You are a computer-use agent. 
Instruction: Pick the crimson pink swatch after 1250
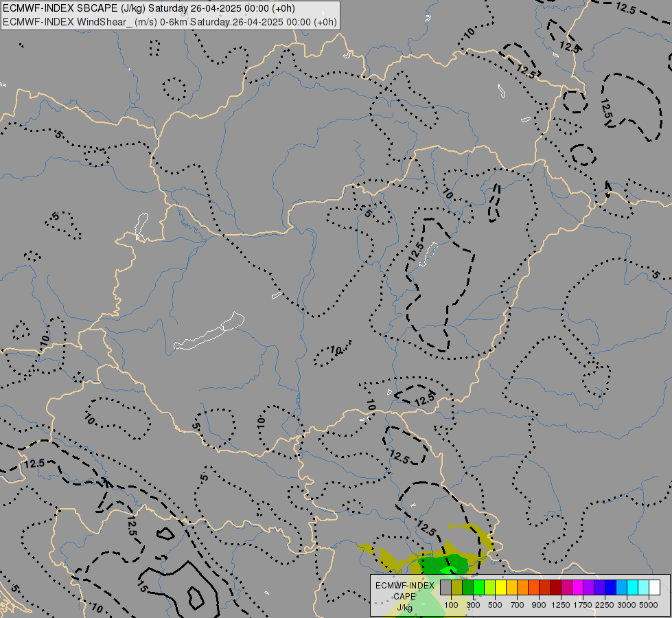(566, 588)
